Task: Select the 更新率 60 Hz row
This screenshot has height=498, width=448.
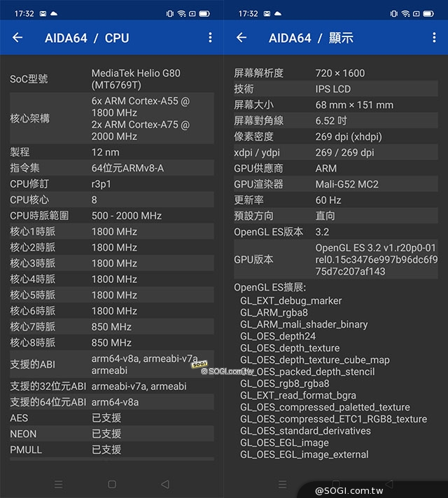Action: (x=336, y=200)
